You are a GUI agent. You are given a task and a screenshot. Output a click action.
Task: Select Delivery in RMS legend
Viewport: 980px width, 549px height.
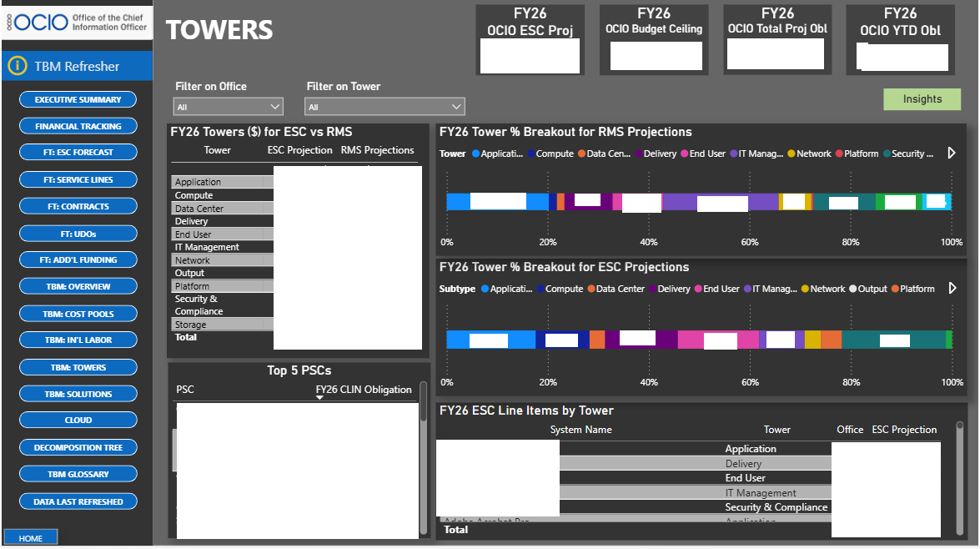click(656, 154)
